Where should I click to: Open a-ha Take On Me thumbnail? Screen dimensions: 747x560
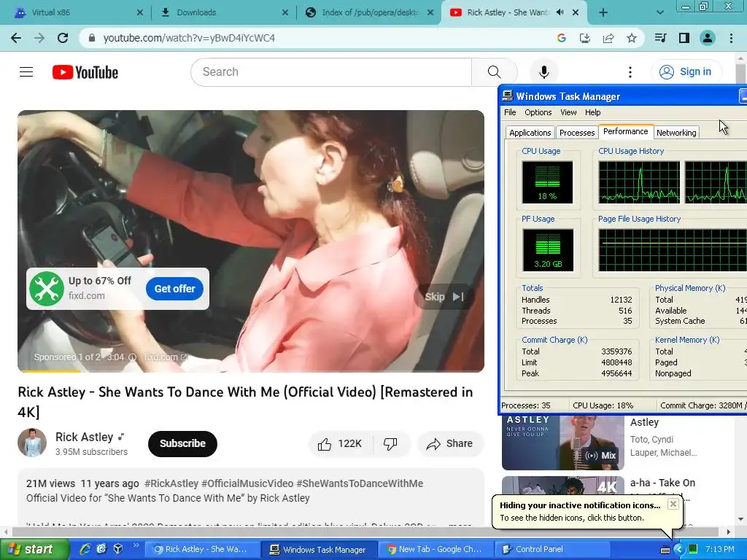point(562,486)
